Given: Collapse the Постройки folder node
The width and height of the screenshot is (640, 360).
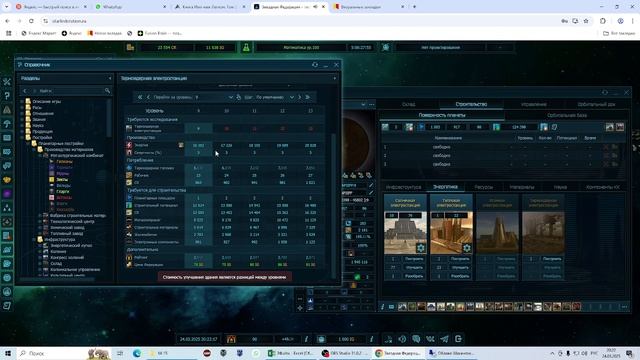Looking at the screenshot, I should [x=22, y=138].
